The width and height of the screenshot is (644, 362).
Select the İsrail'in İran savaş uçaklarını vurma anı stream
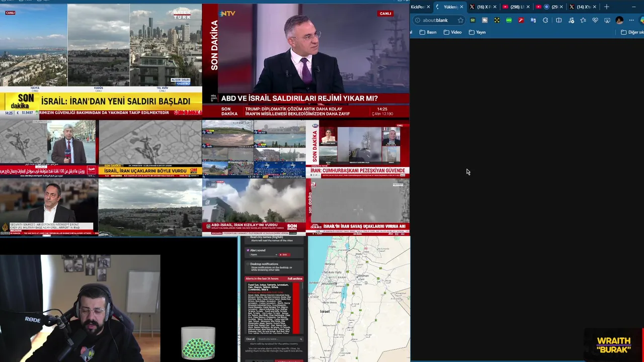tap(358, 208)
